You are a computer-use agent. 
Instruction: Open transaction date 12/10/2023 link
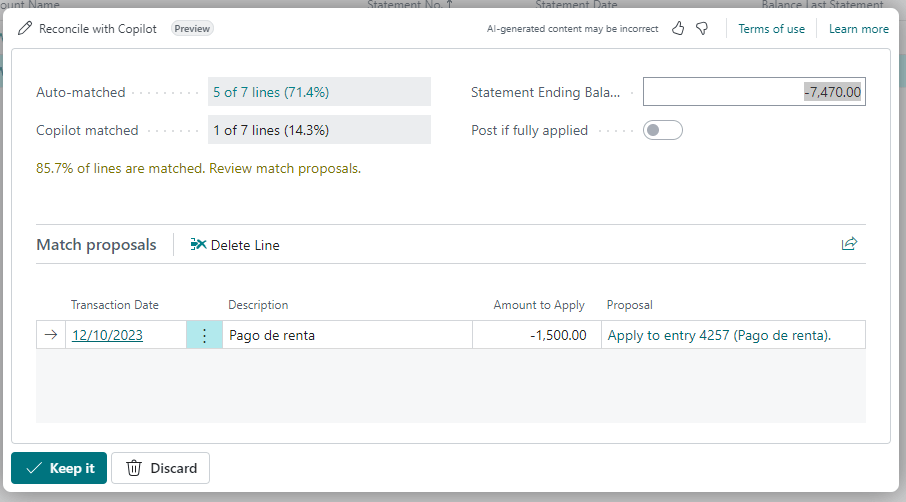107,336
